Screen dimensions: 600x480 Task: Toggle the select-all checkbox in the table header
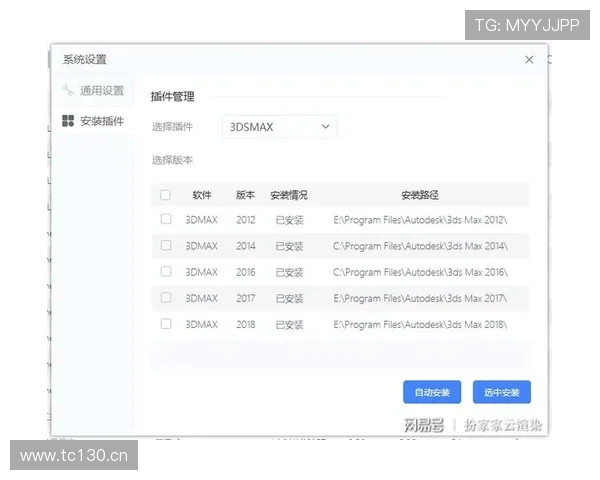(165, 195)
